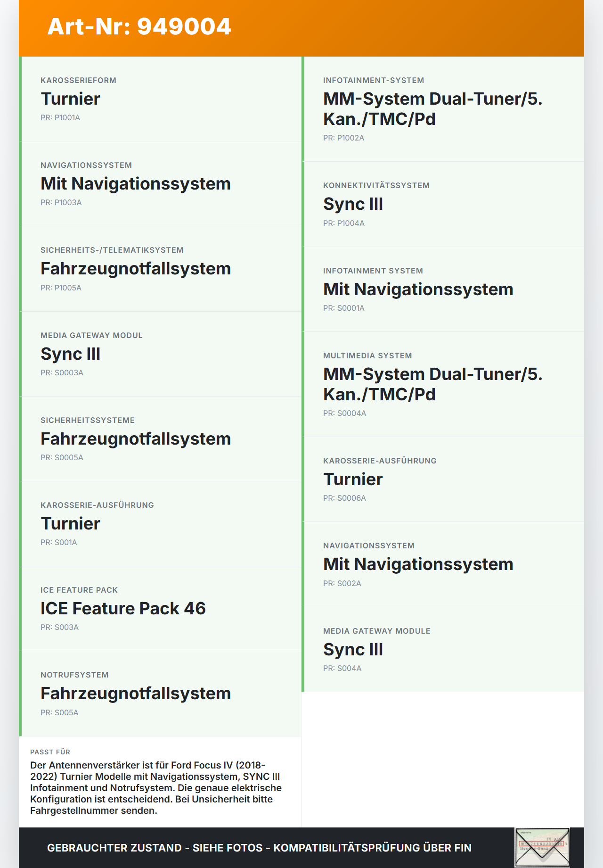
Task: Click the Infotainment-System card with PR P1002A
Action: [x=443, y=109]
